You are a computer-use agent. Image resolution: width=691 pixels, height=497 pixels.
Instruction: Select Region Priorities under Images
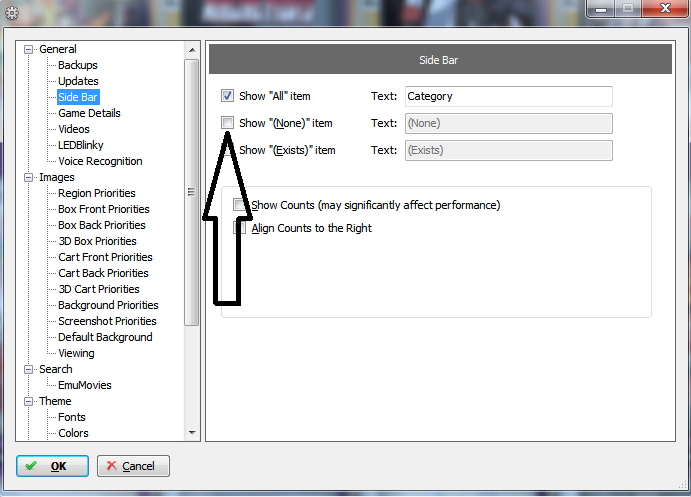click(x=97, y=193)
